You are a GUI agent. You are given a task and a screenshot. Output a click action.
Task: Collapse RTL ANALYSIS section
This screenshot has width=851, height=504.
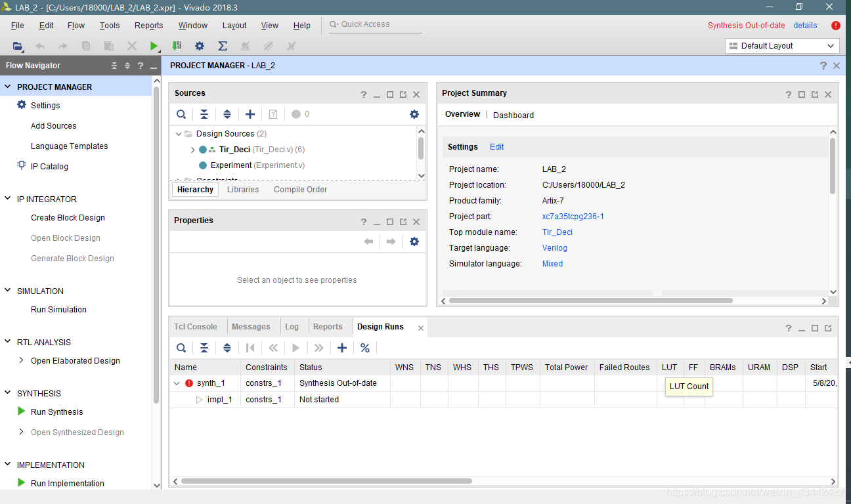coord(8,342)
